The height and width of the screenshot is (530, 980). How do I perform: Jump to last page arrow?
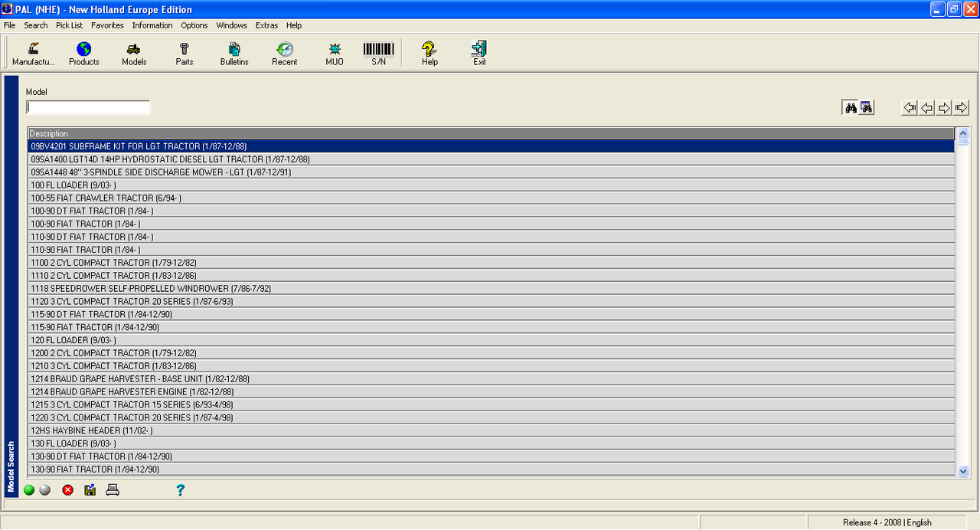(962, 108)
